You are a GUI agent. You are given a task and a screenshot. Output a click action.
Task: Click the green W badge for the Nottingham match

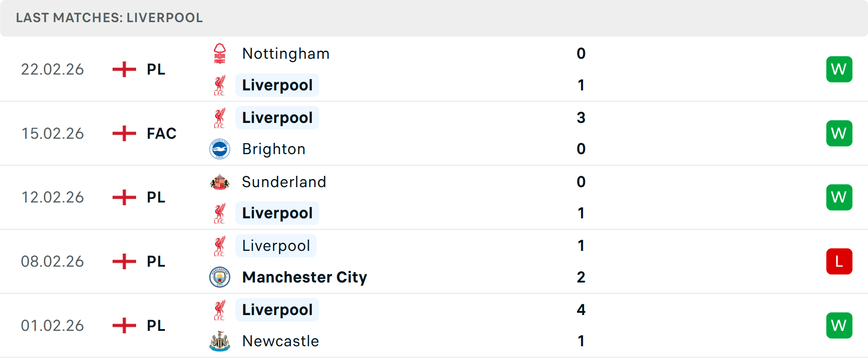coord(839,69)
